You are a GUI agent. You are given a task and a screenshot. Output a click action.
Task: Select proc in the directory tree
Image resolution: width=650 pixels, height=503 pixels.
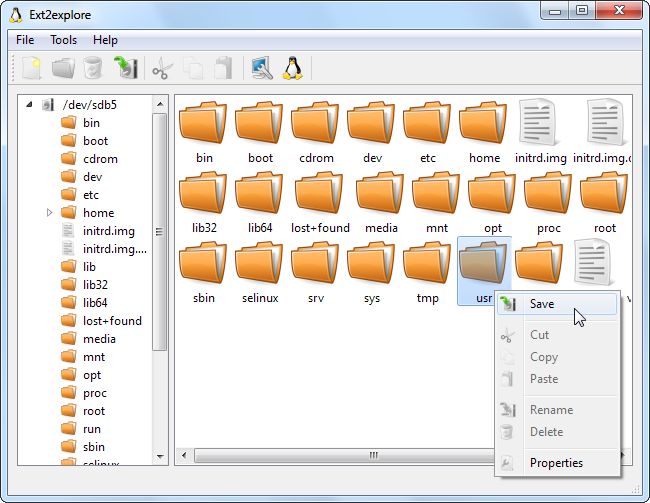tap(95, 393)
